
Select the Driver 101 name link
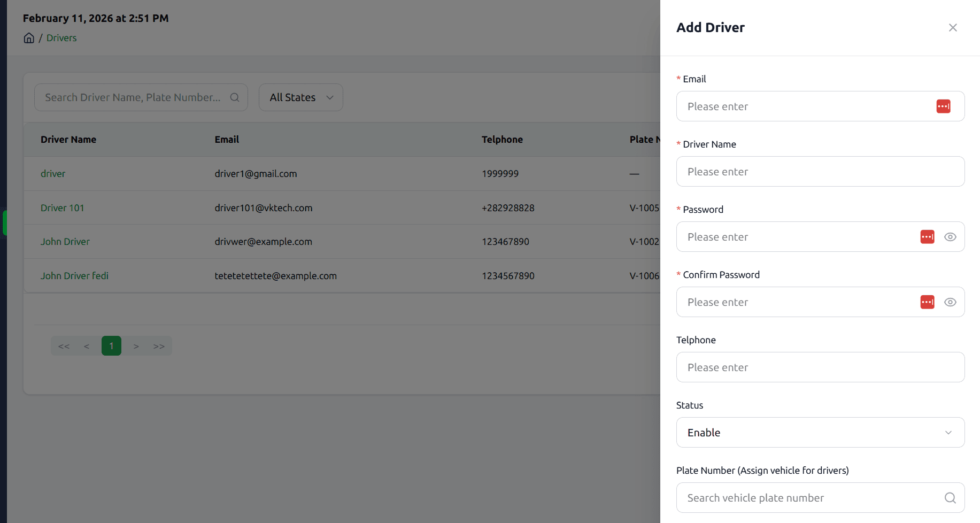point(62,208)
